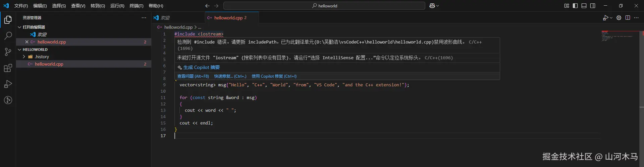Image resolution: width=644 pixels, height=167 pixels.
Task: Switch to the helloworld.cpp editor tab
Action: pos(232,18)
